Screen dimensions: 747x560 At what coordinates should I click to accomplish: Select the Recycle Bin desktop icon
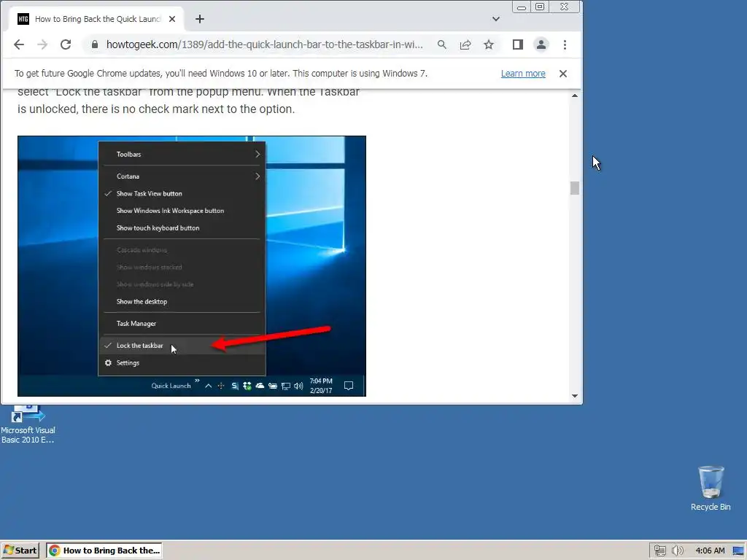point(711,489)
